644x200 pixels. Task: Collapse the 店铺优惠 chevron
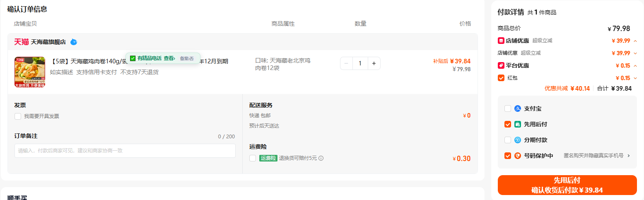635,41
